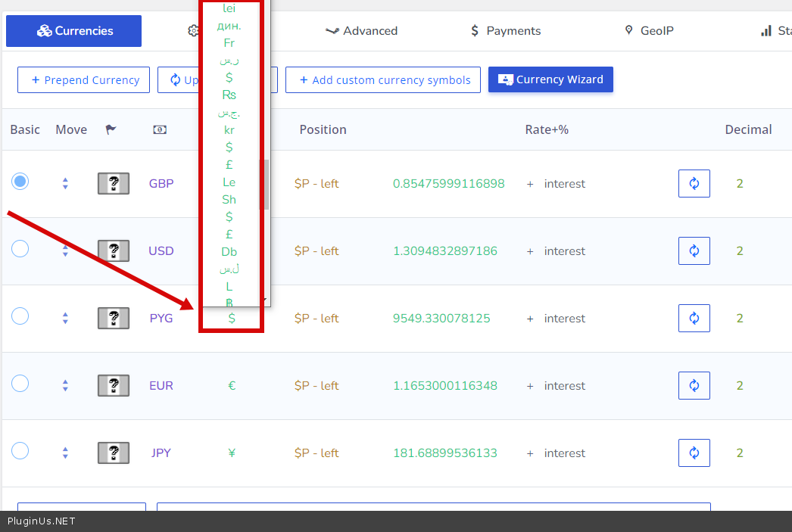Refresh the EUR exchange rate

tap(694, 385)
